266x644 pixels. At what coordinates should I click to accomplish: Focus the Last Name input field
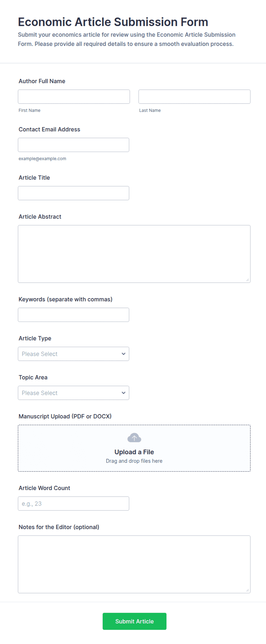click(194, 97)
